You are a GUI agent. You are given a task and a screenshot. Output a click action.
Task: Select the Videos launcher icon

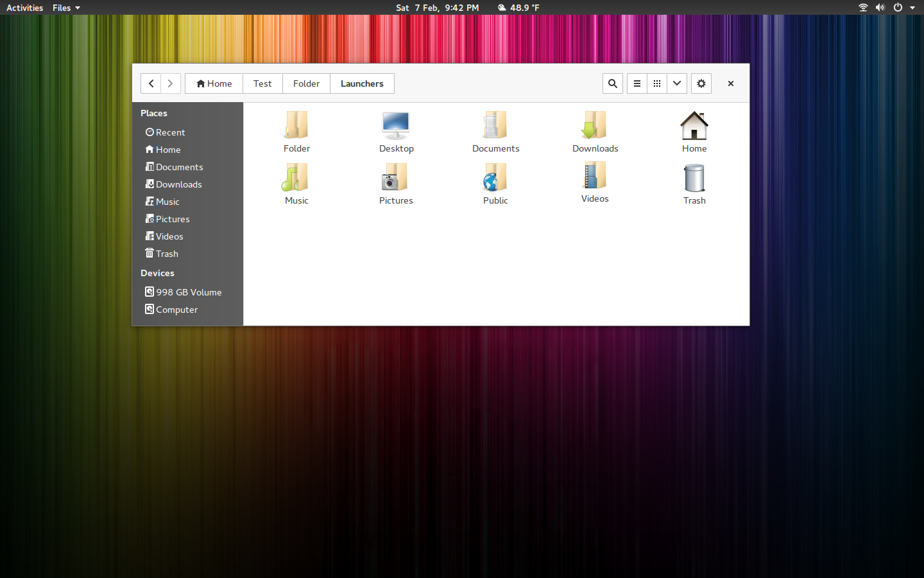[595, 175]
